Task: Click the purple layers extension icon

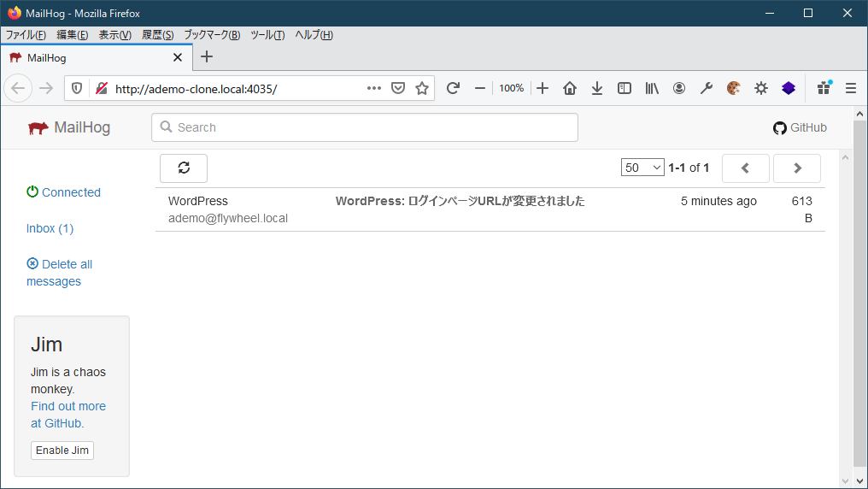Action: point(789,88)
